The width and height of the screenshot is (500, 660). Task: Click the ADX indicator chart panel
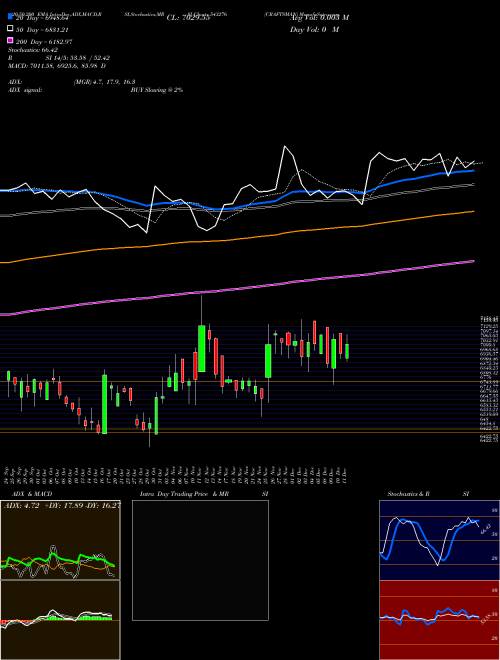click(x=60, y=540)
